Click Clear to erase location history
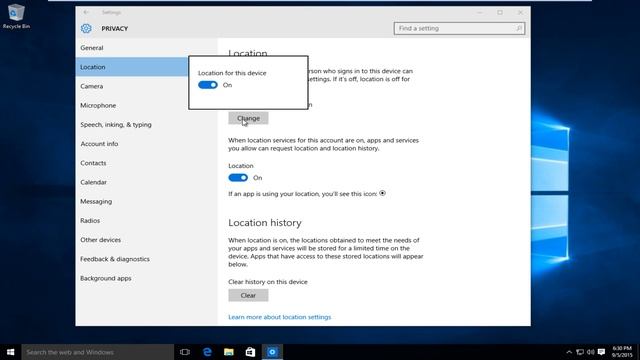 (248, 295)
